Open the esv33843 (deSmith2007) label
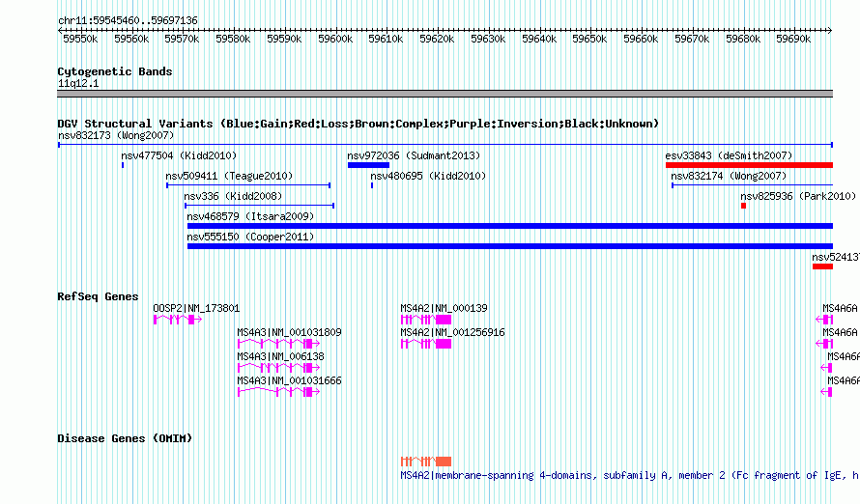860x504 pixels. pyautogui.click(x=729, y=155)
